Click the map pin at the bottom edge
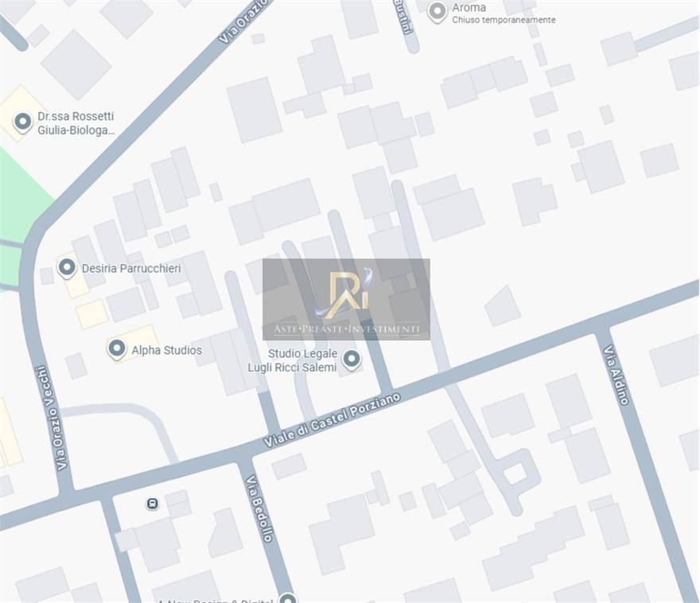Viewport: 700px width, 603px height. click(x=287, y=598)
